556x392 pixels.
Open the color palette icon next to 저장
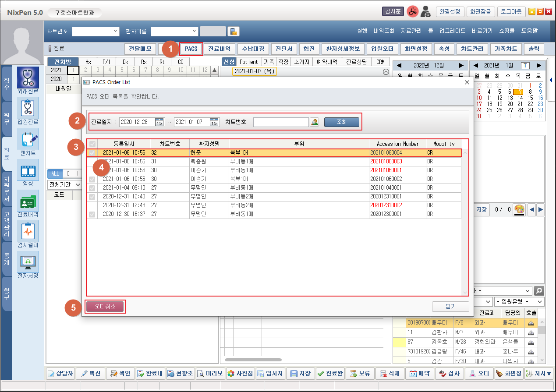click(518, 209)
